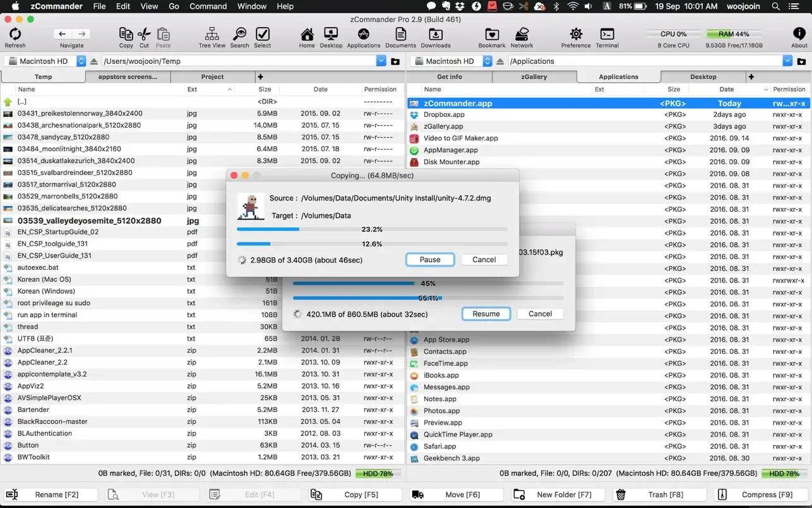Click the 23.2% copy progress bar
The height and width of the screenshot is (508, 812).
[371, 229]
